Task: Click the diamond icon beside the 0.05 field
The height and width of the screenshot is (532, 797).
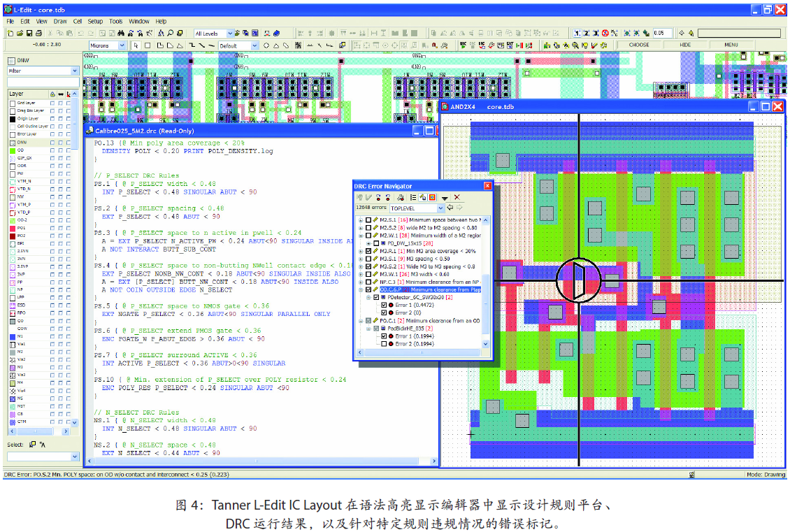Action: tap(682, 33)
